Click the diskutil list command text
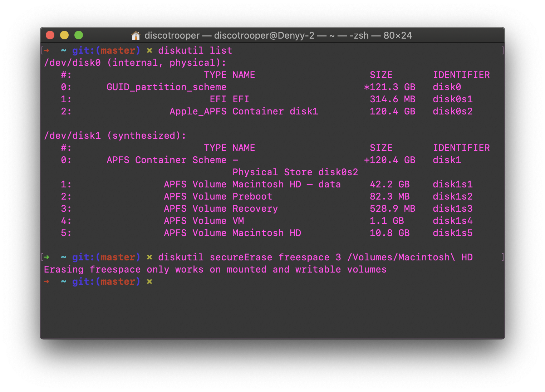Image resolution: width=545 pixels, height=392 pixels. 195,50
